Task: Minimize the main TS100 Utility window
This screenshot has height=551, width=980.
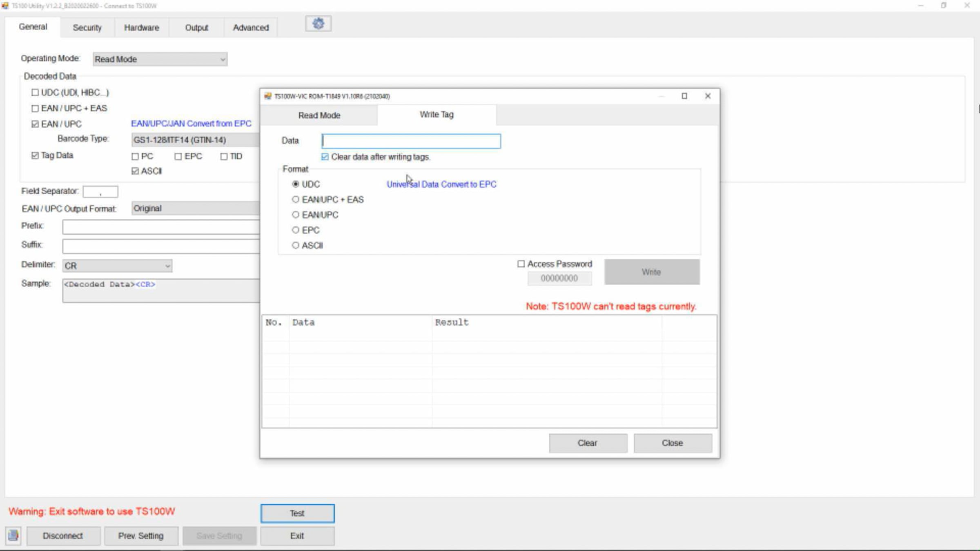Action: (920, 6)
